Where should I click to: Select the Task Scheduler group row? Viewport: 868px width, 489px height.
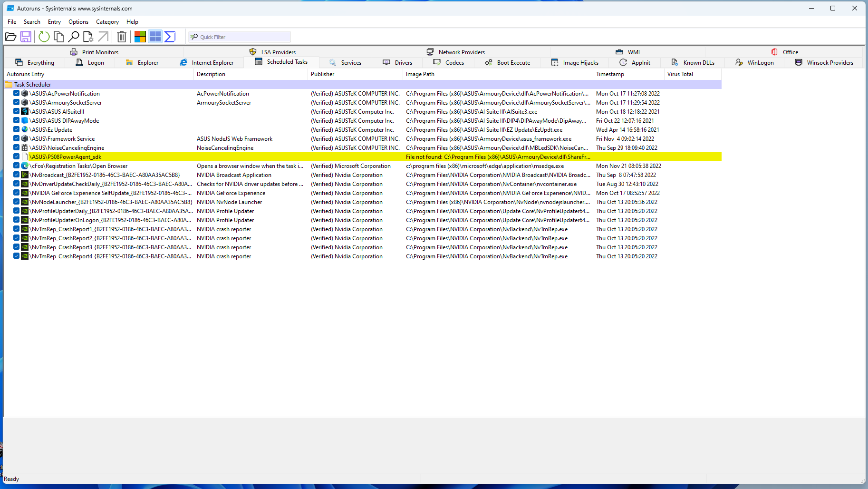click(363, 85)
